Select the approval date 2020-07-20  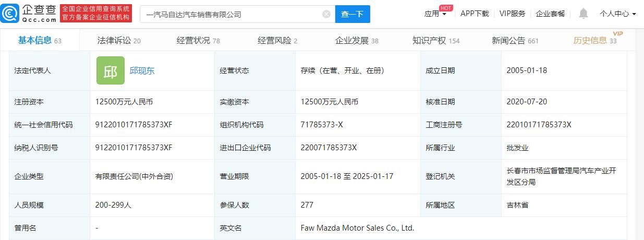(x=527, y=102)
